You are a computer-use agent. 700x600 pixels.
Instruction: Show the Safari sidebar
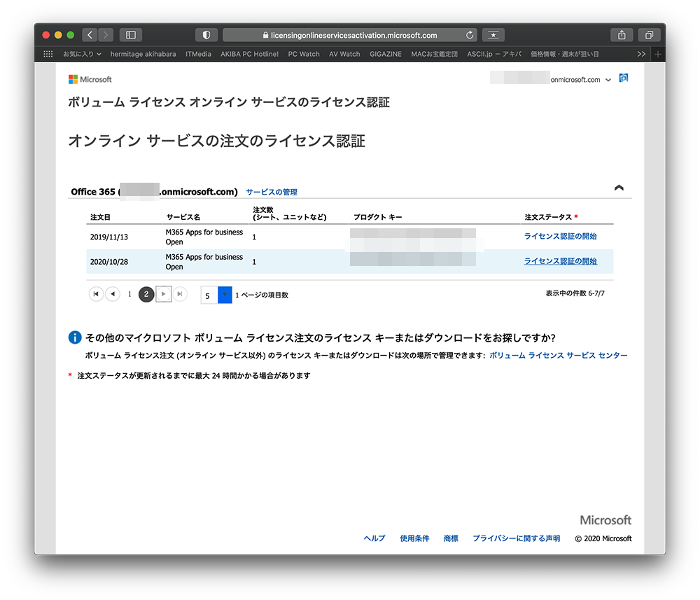coord(131,35)
